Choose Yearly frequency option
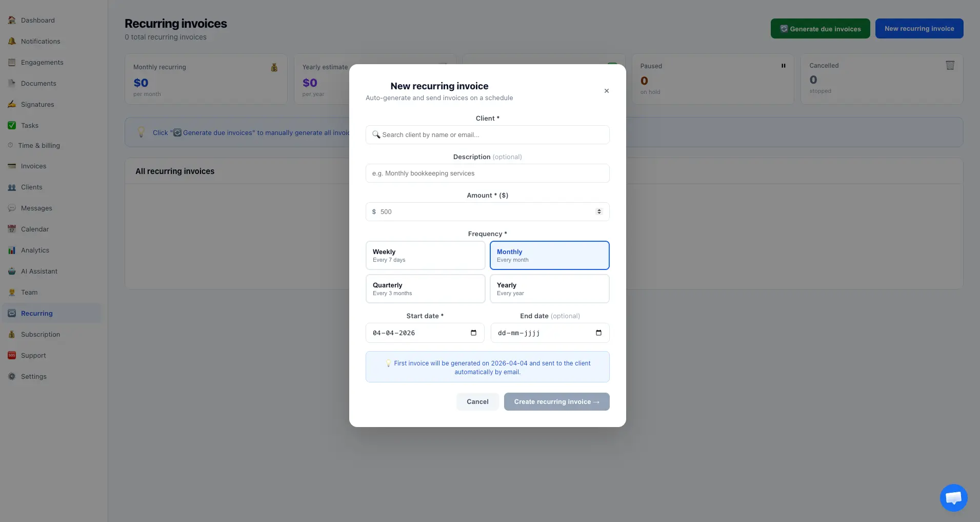 549,288
